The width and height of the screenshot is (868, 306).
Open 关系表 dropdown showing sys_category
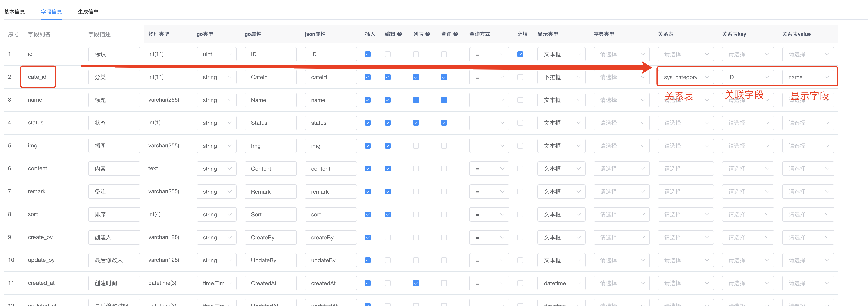coord(686,77)
